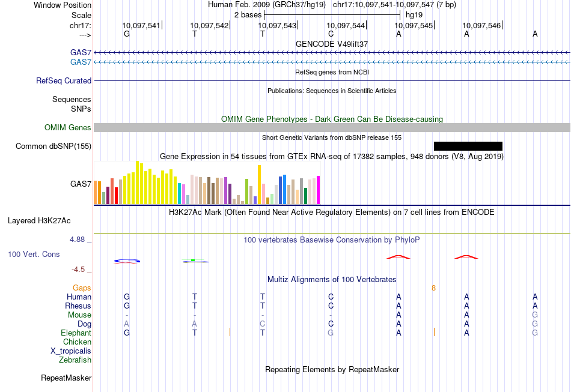Screen dimensions: 571x392
Task: Open the Common dbSNP(155) track label
Action: tap(53, 146)
